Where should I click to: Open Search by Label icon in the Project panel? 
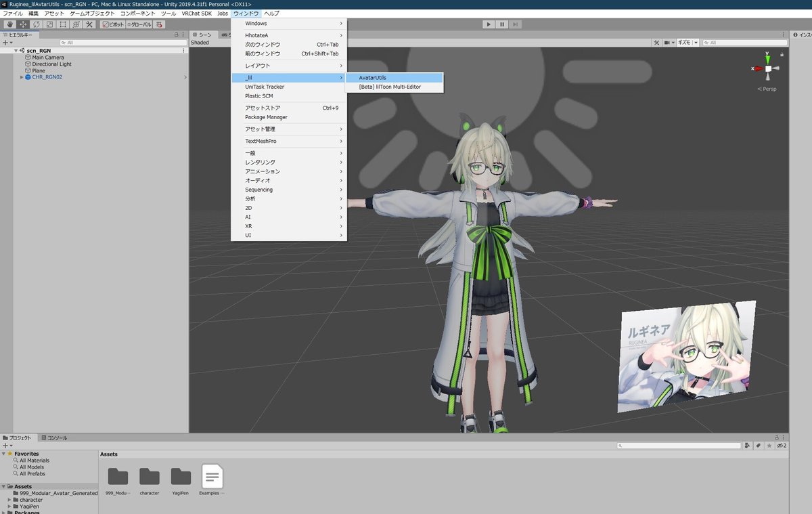point(759,446)
